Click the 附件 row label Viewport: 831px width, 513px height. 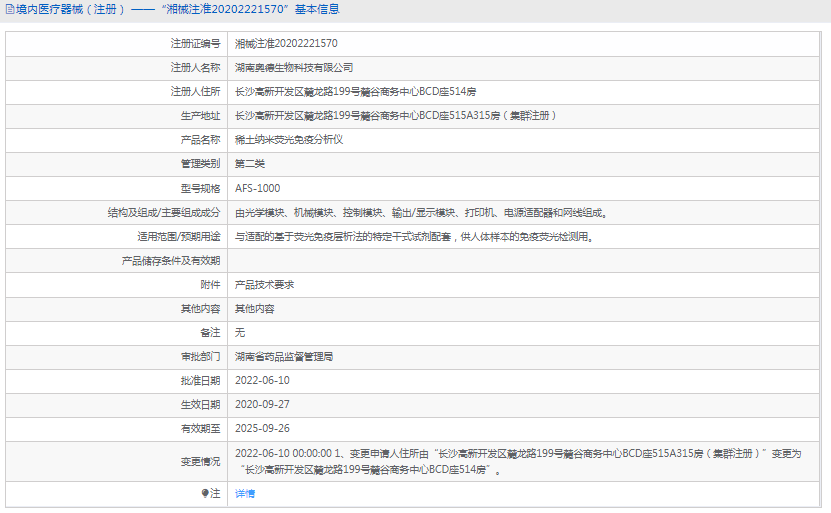pyautogui.click(x=210, y=285)
